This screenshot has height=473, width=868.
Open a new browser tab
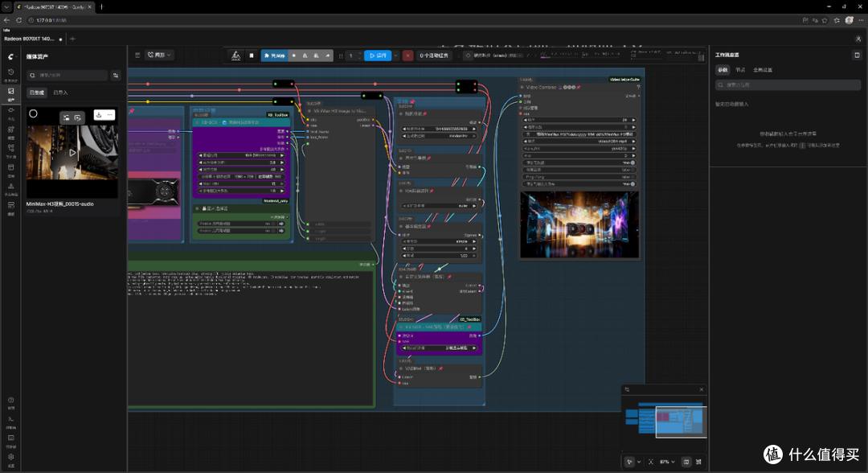pyautogui.click(x=101, y=6)
